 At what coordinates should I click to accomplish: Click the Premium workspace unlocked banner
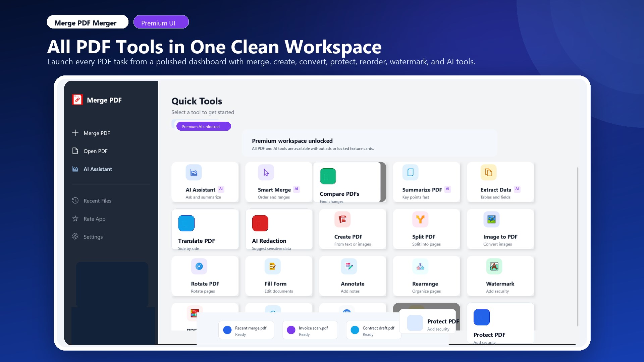coord(370,143)
